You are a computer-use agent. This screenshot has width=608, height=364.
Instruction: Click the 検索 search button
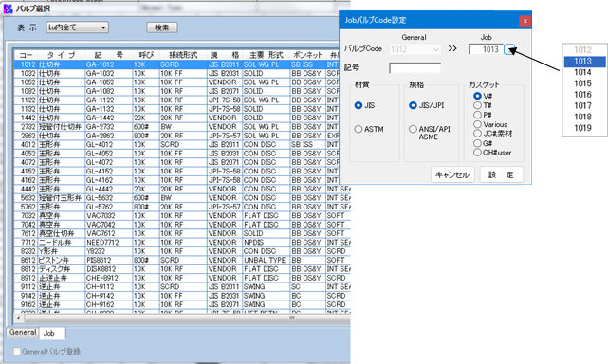point(162,27)
